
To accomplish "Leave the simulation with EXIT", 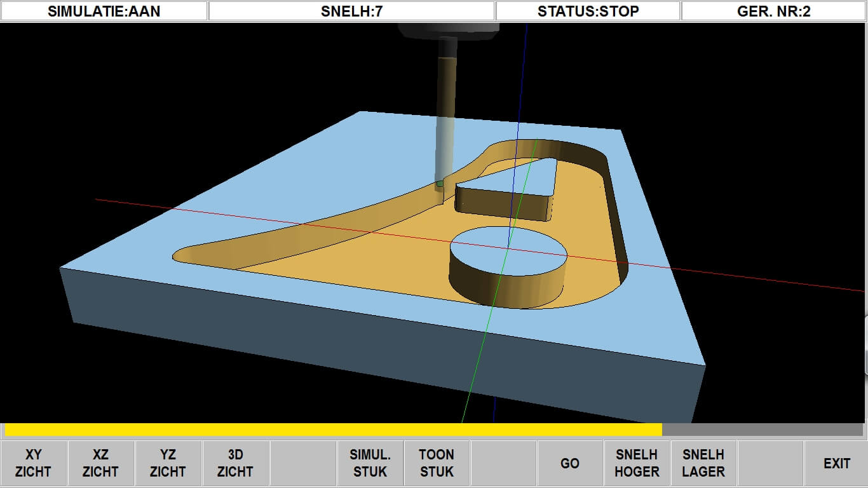I will [x=836, y=463].
